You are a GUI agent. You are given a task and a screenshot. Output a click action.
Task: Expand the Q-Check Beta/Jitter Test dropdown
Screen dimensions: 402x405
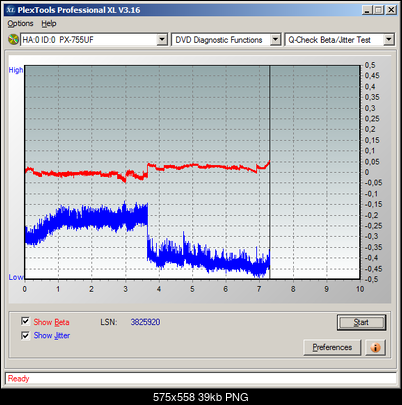389,40
